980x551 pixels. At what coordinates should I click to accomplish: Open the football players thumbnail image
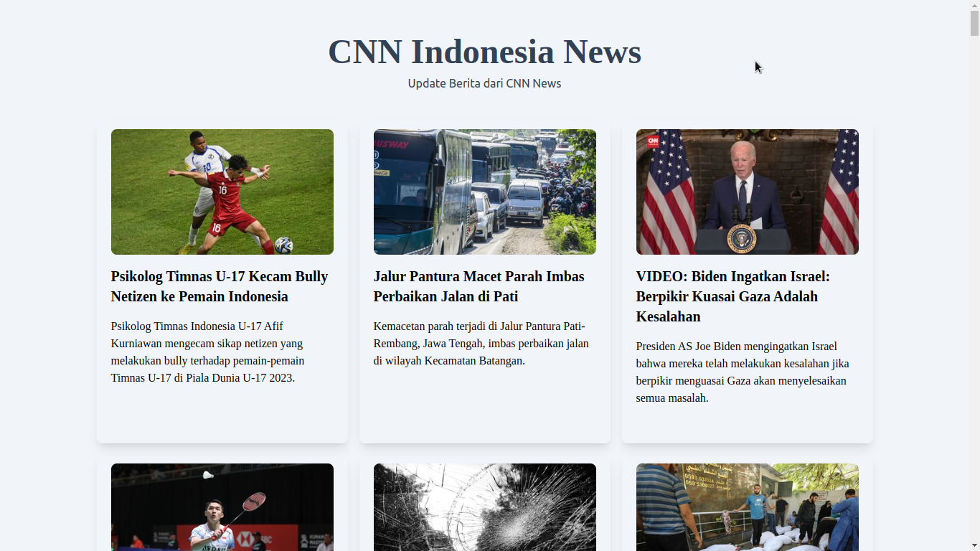point(222,192)
